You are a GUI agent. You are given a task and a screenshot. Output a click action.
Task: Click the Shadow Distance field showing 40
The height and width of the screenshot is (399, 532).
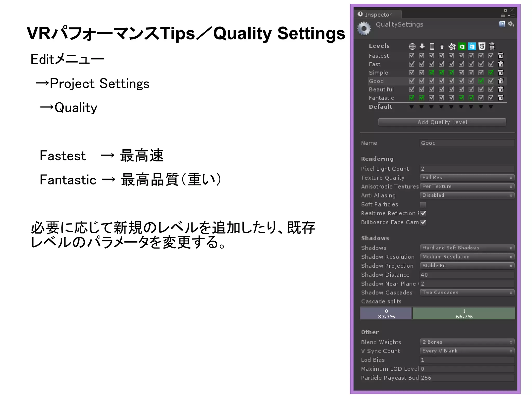coord(467,275)
